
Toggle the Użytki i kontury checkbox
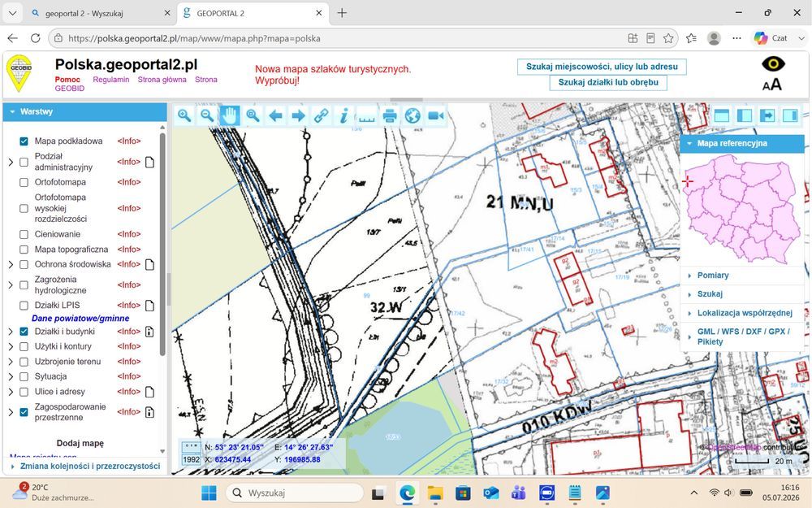coord(24,346)
